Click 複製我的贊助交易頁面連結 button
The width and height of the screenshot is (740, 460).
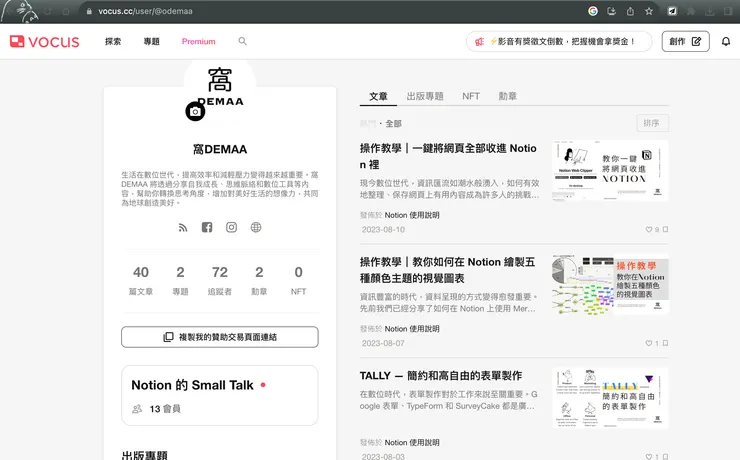[x=220, y=337]
